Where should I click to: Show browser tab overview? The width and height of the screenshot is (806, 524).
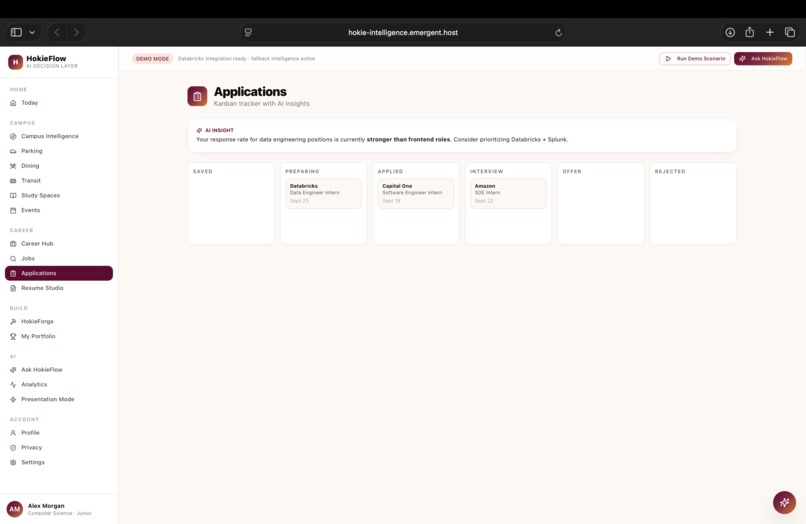[790, 32]
